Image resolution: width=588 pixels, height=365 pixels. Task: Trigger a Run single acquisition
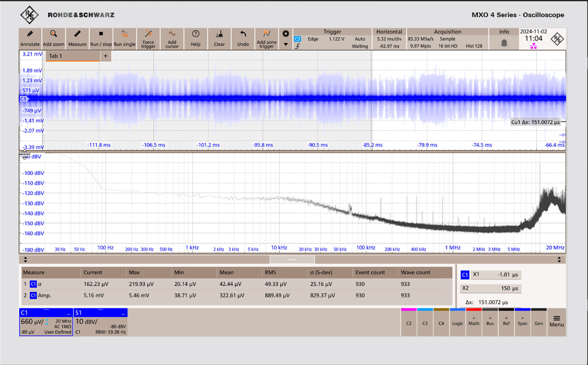click(124, 39)
